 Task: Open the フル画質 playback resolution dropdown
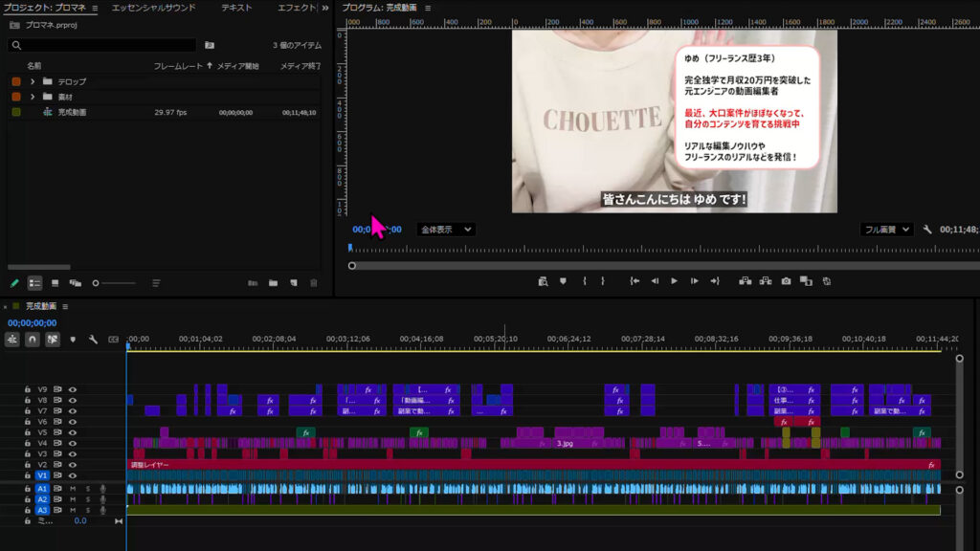(885, 230)
